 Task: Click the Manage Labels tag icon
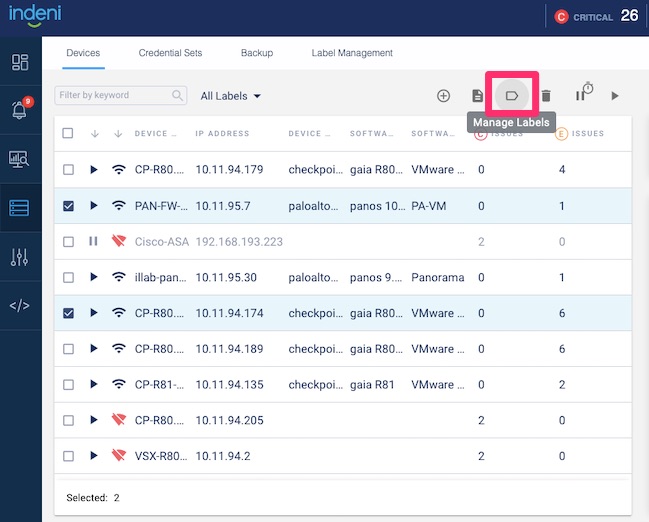point(511,96)
